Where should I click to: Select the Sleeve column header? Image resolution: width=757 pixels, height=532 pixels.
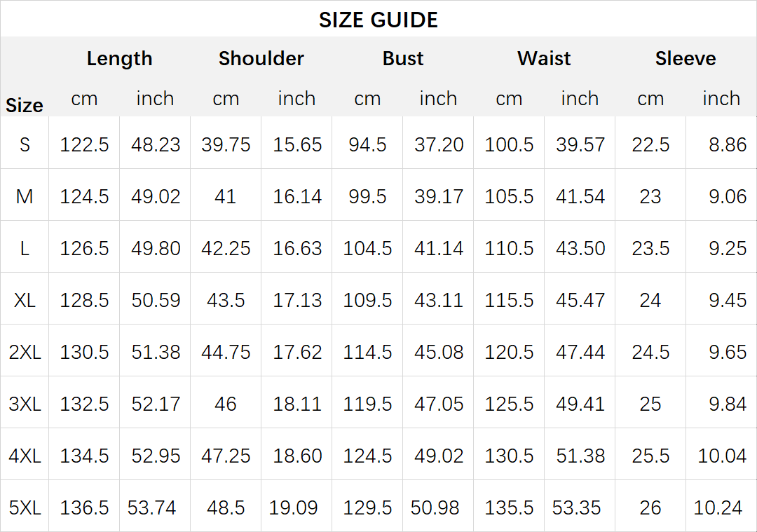pos(686,58)
